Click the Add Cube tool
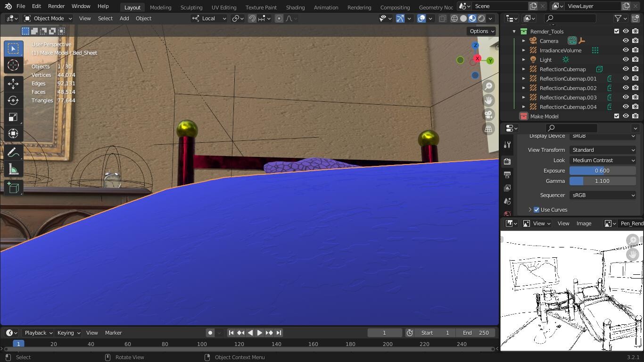Screen dimensions: 644x362 click(13, 188)
